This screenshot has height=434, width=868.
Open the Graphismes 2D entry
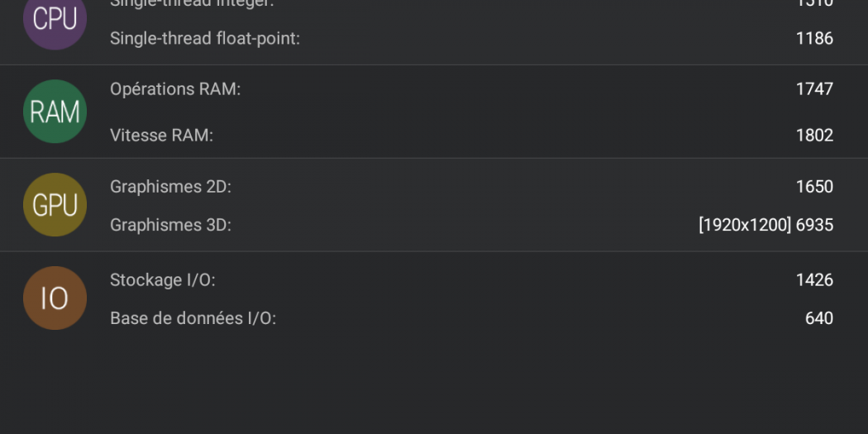(170, 187)
